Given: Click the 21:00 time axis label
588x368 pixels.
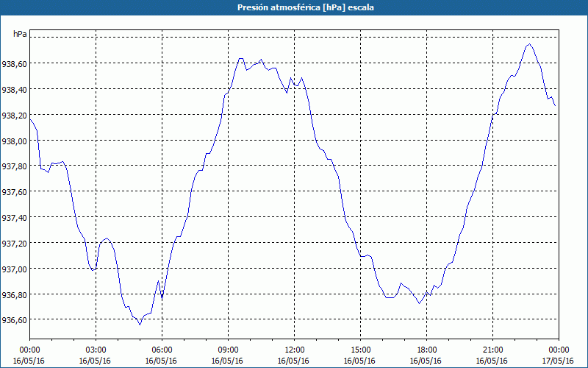Looking at the screenshot, I should coord(492,350).
